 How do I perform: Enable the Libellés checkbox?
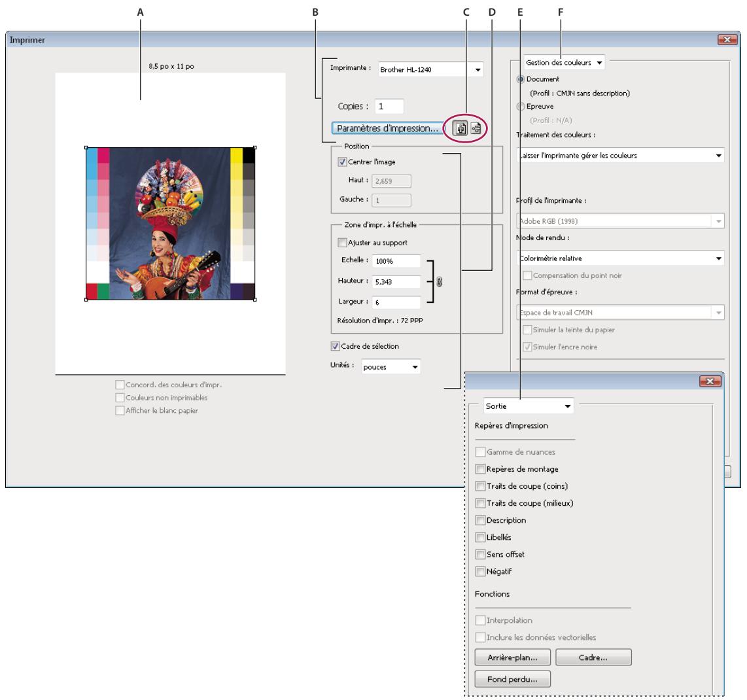(x=480, y=537)
